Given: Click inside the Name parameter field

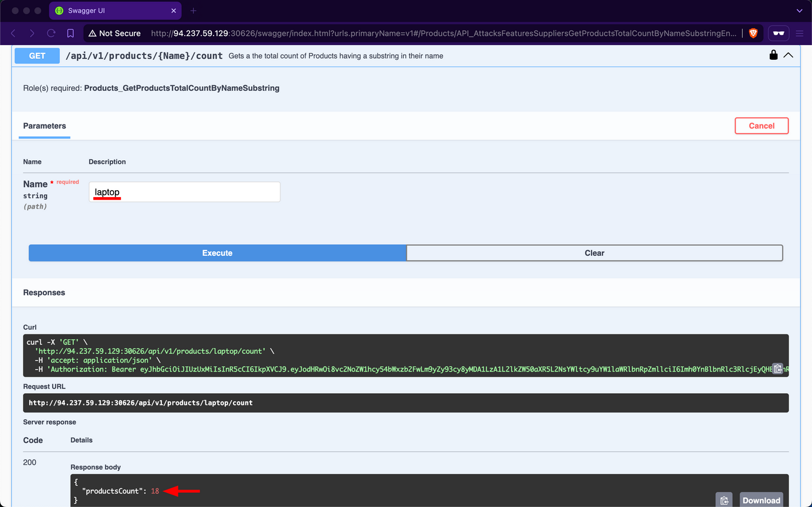Looking at the screenshot, I should tap(184, 192).
